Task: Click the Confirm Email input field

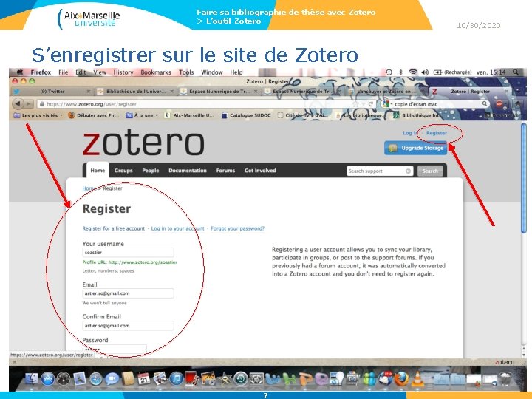Action: tap(128, 326)
